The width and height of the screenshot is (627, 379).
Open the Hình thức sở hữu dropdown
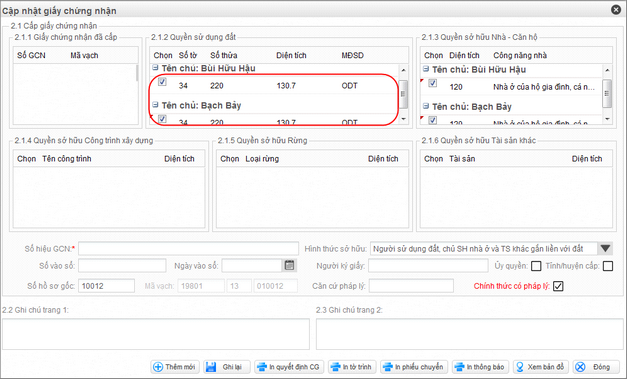(605, 249)
